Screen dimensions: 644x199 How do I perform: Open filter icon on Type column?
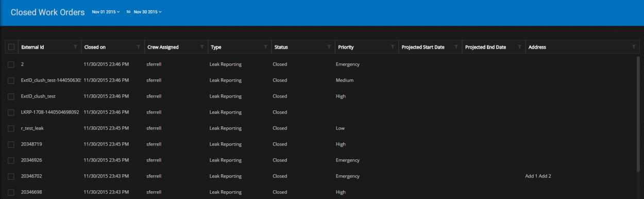pyautogui.click(x=265, y=47)
